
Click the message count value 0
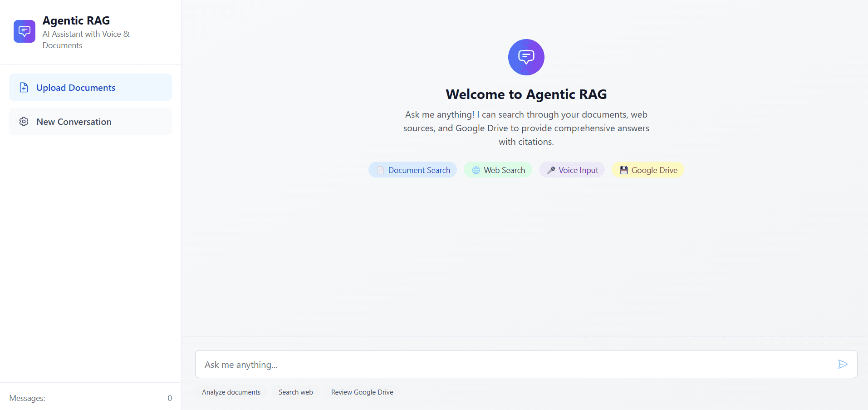coord(170,398)
